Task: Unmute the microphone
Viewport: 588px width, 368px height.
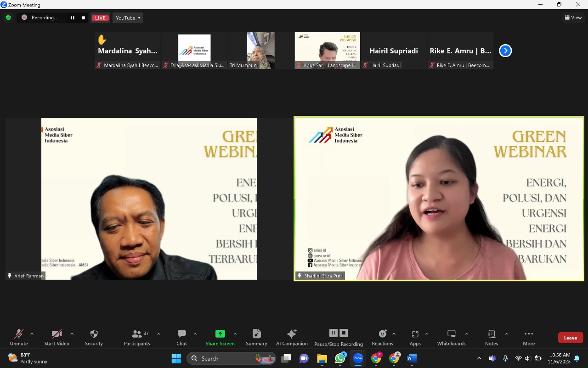Action: click(19, 334)
